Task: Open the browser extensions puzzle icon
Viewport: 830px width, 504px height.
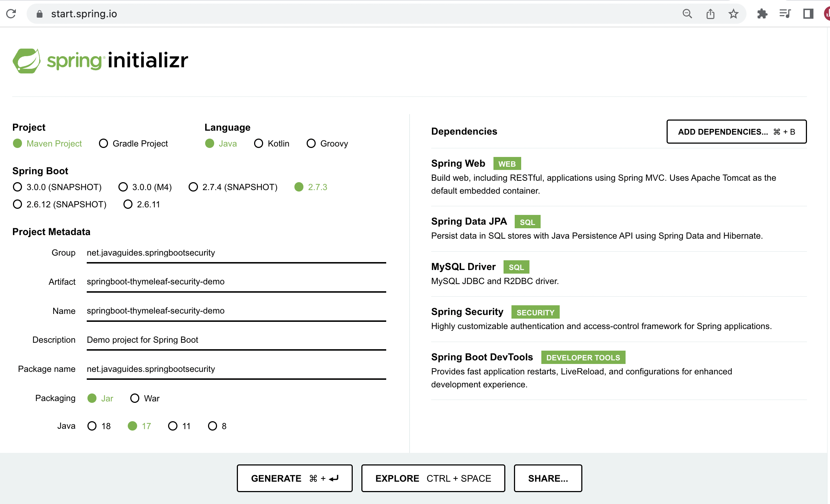Action: tap(762, 14)
